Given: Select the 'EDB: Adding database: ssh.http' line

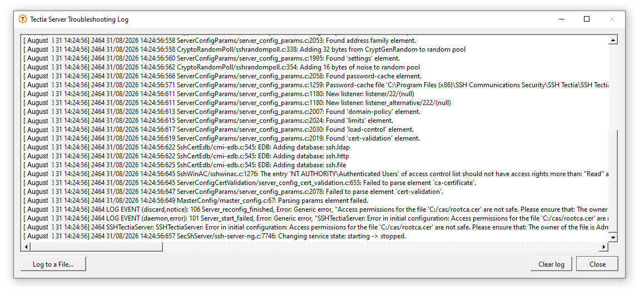Looking at the screenshot, I should tap(186, 156).
